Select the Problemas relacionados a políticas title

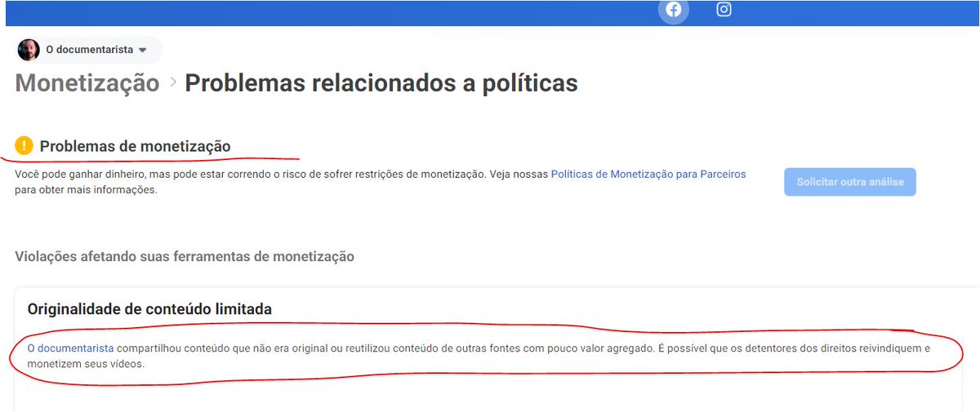click(381, 83)
